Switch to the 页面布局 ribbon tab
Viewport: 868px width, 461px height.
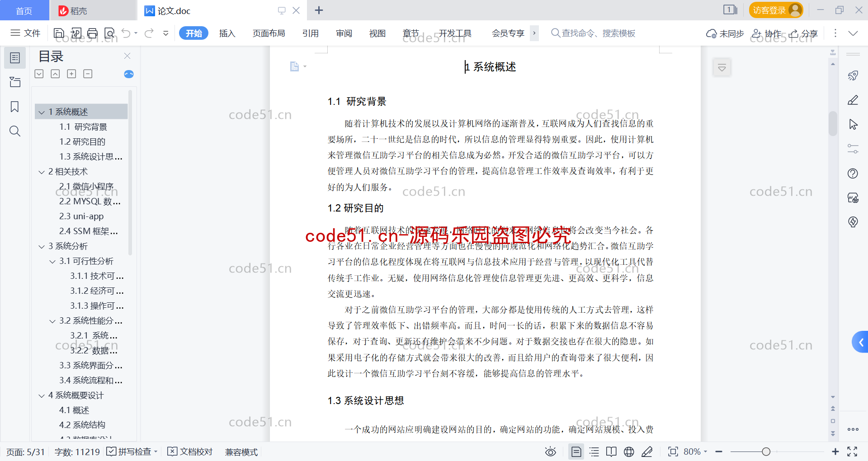coord(269,33)
